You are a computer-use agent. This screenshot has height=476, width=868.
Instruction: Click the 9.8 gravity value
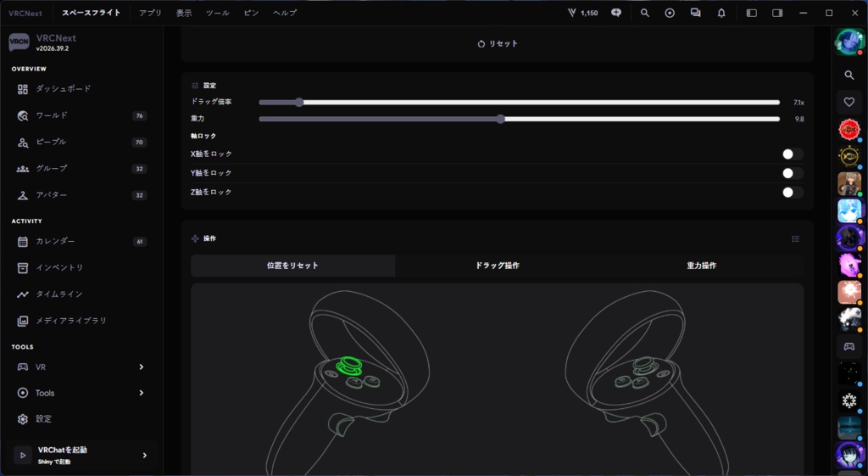tap(799, 119)
